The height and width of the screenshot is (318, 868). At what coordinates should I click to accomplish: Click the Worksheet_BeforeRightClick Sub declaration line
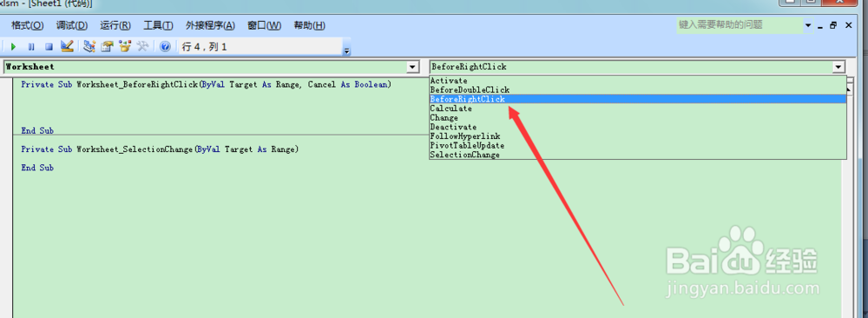pyautogui.click(x=207, y=85)
